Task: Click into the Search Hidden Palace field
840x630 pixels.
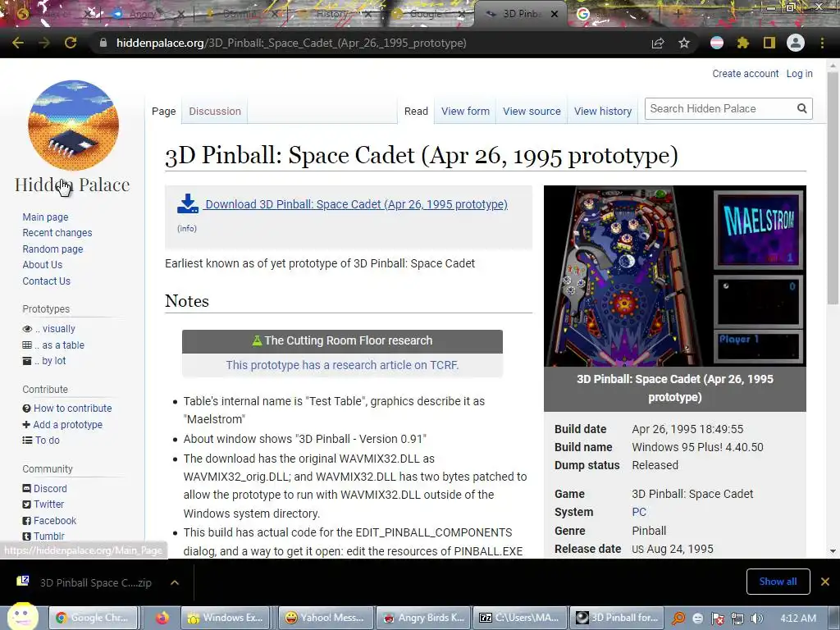Action: (721, 109)
